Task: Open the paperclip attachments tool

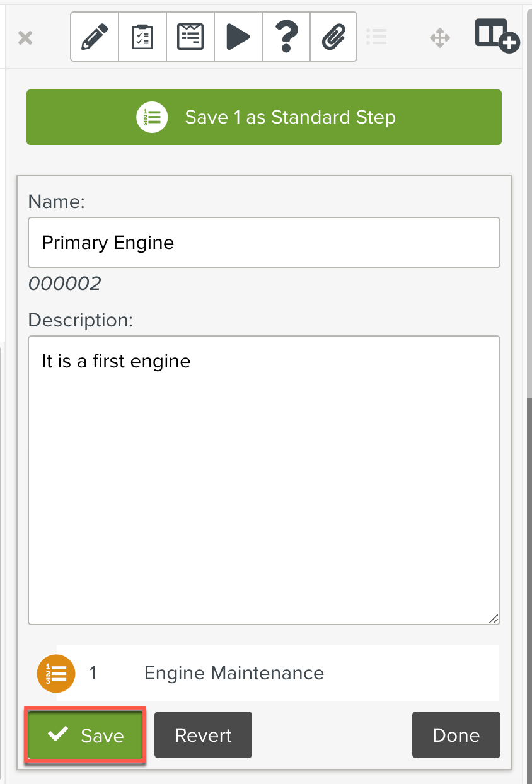Action: pyautogui.click(x=333, y=37)
